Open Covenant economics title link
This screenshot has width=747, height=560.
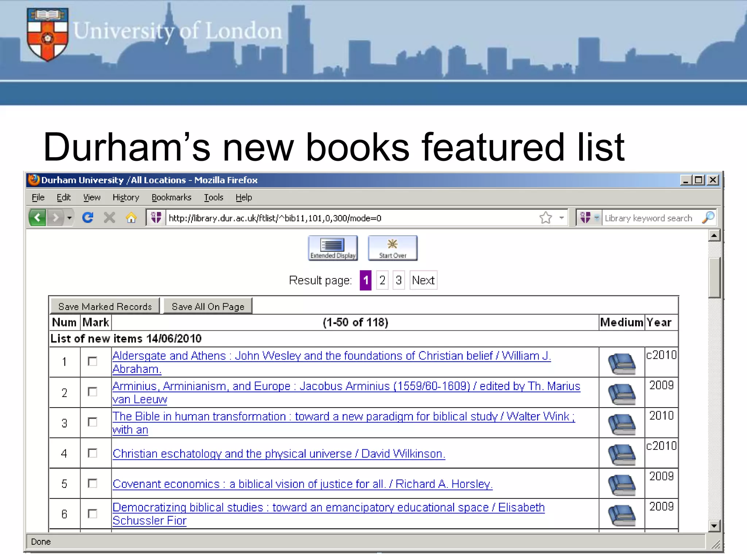(302, 484)
